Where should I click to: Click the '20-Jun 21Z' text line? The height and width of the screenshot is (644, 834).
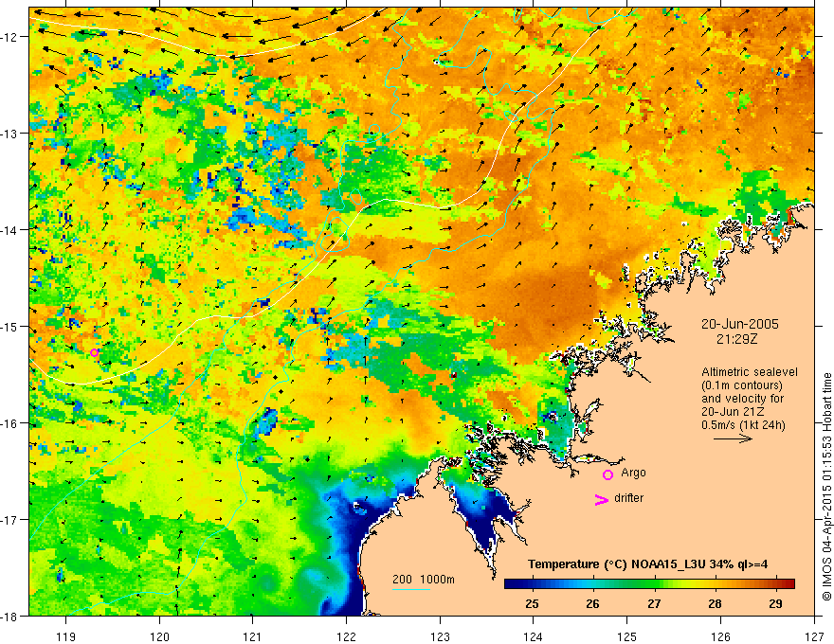point(731,412)
